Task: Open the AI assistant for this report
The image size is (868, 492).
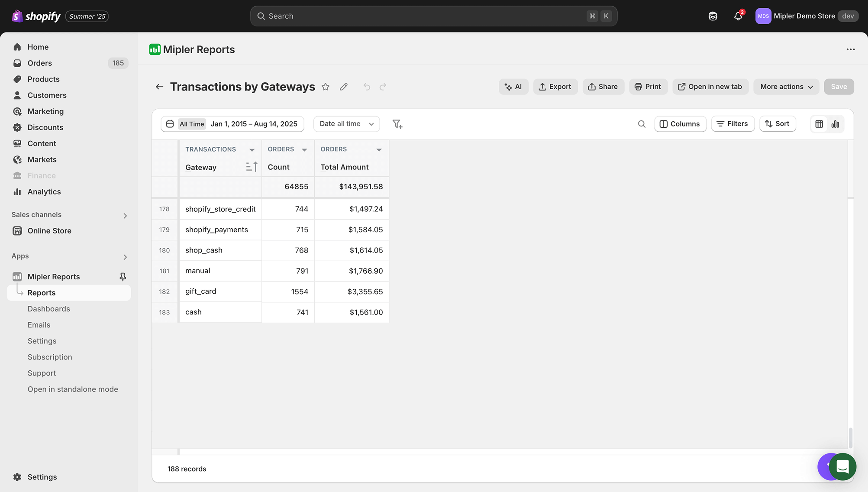Action: tap(513, 87)
